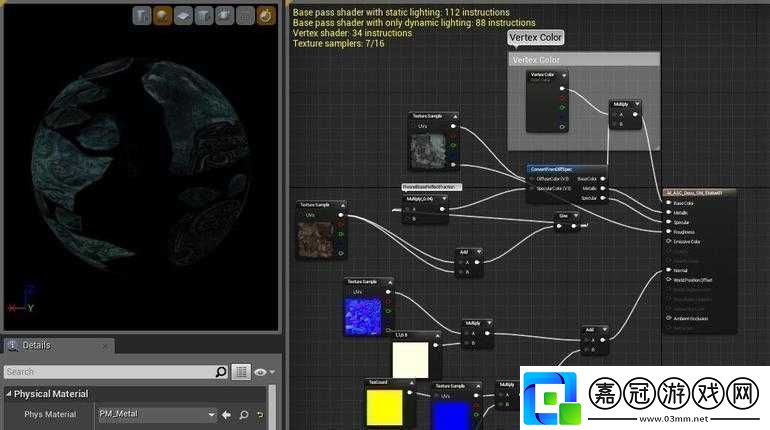Click Roughness pin on material result node
The width and height of the screenshot is (770, 430).
[669, 232]
